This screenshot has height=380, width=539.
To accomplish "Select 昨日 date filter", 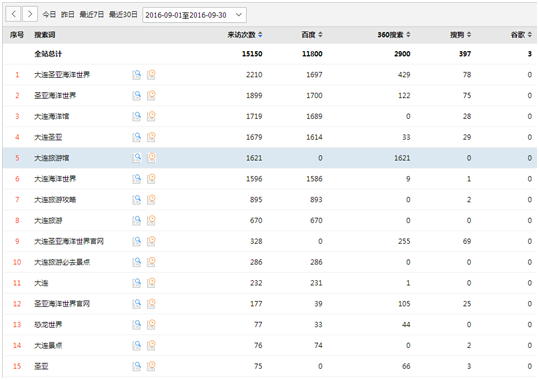I will 68,14.
